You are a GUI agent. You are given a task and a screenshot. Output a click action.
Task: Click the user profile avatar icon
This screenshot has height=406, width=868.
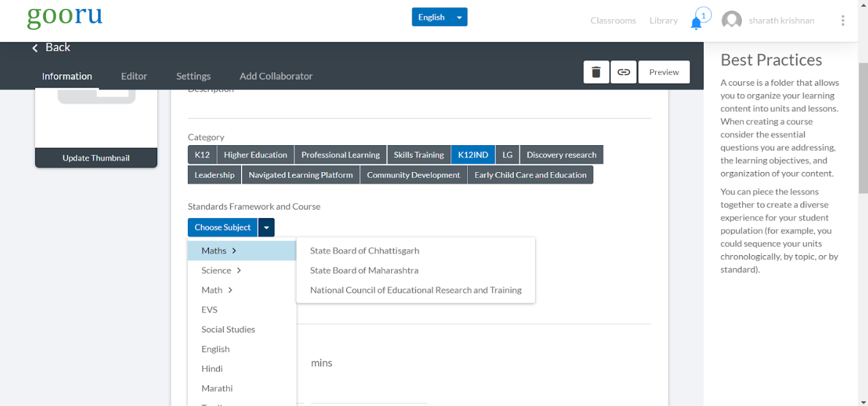coord(731,20)
